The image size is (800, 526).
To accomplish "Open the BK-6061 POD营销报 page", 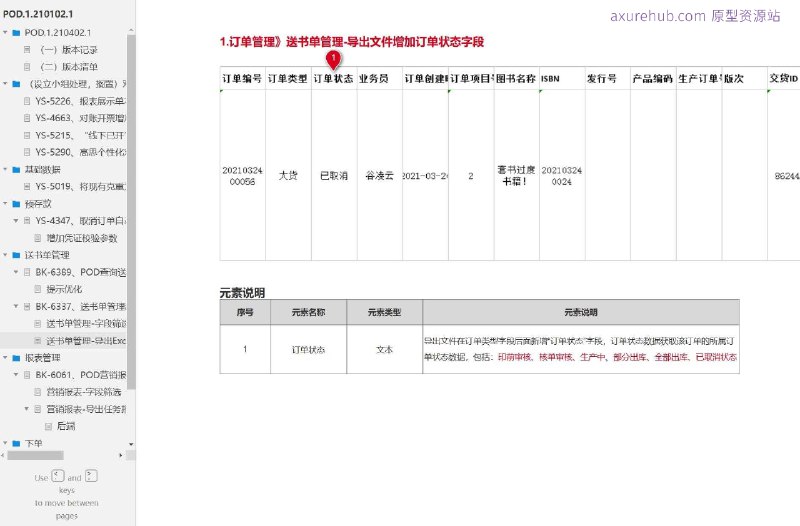I will point(81,375).
